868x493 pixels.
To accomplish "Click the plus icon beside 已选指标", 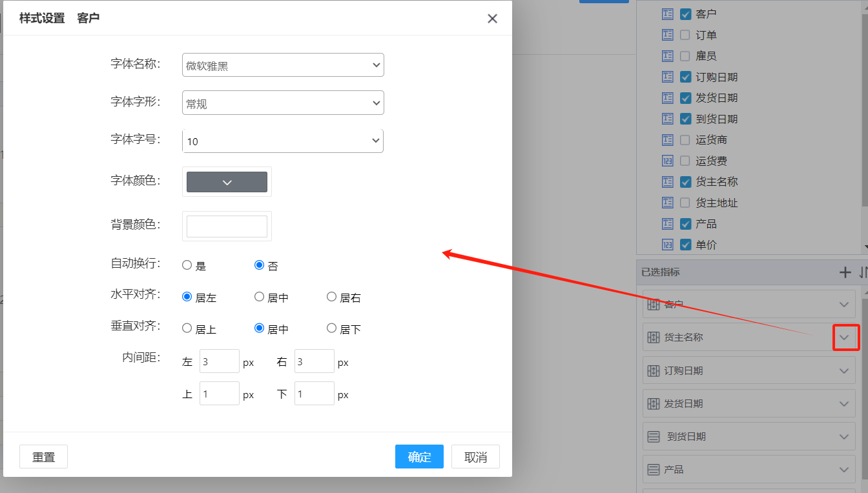I will [845, 272].
